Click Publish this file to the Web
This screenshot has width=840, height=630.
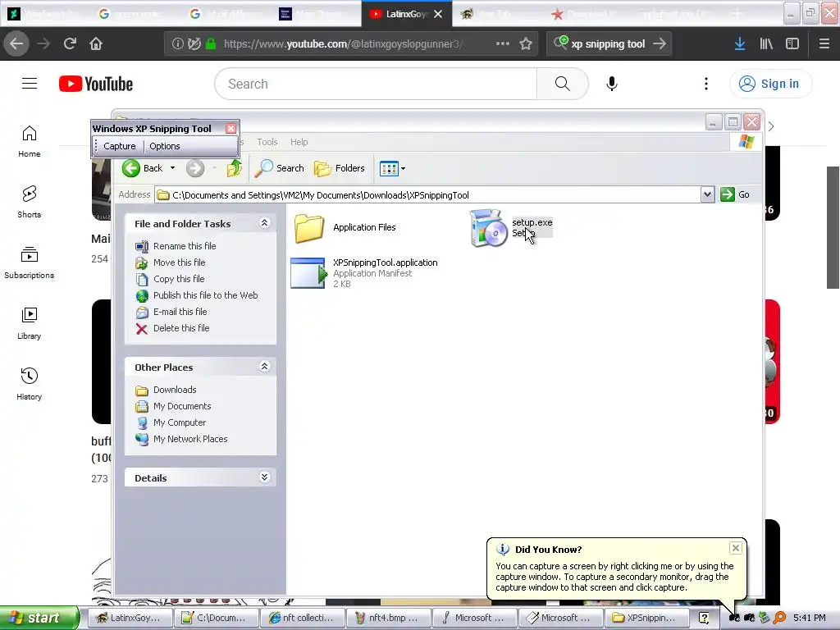(205, 295)
